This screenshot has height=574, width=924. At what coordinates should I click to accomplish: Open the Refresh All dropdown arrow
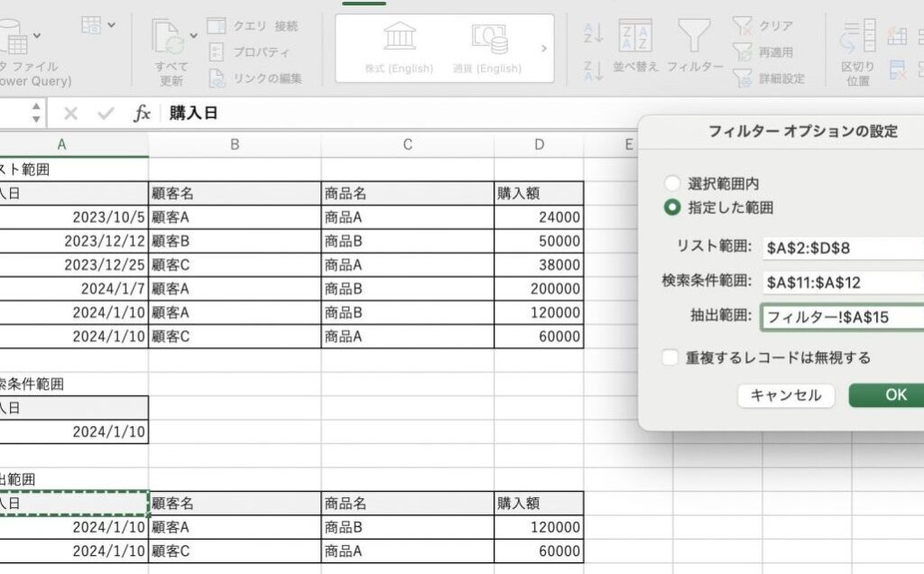click(193, 36)
